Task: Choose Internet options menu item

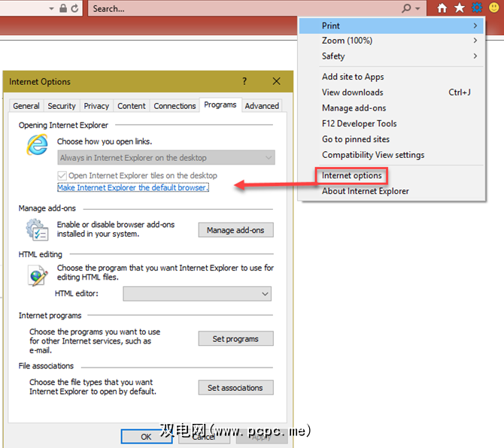Action: (x=351, y=176)
